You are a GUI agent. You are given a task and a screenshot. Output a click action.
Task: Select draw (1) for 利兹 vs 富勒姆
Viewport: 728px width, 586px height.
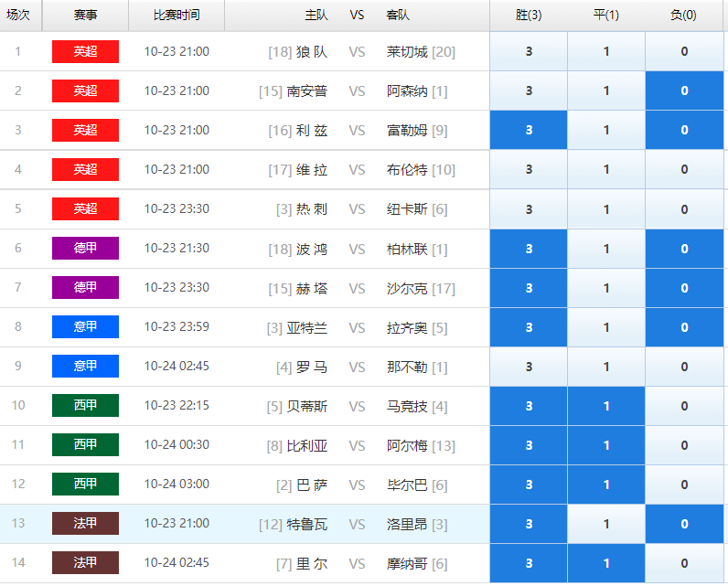pos(605,130)
